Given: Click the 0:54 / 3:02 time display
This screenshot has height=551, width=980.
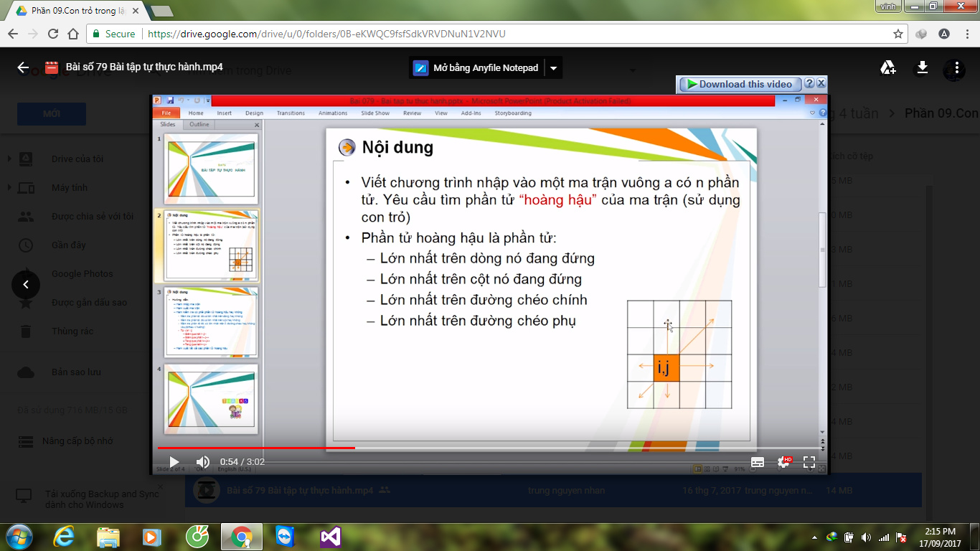Looking at the screenshot, I should click(242, 462).
